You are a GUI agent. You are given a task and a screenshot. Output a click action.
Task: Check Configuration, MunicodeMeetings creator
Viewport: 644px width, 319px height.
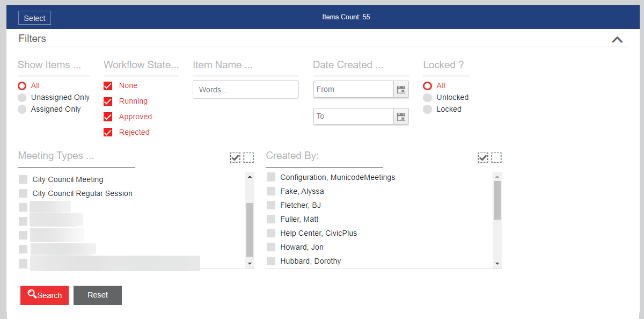pos(271,177)
